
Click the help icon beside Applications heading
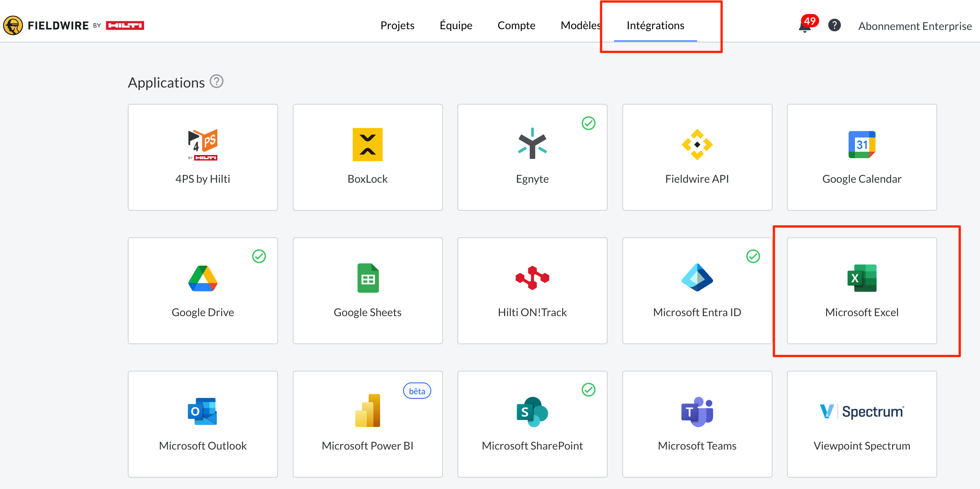(x=217, y=81)
